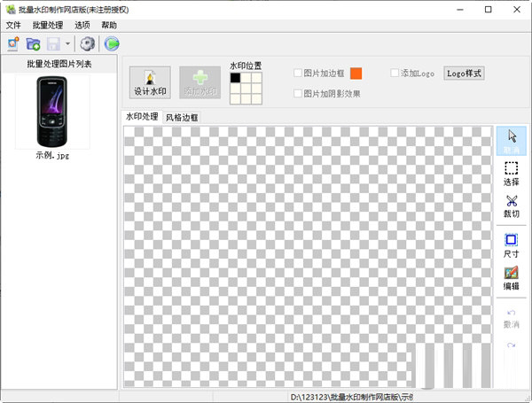
Task: Click the orange border color swatch
Action: click(356, 74)
